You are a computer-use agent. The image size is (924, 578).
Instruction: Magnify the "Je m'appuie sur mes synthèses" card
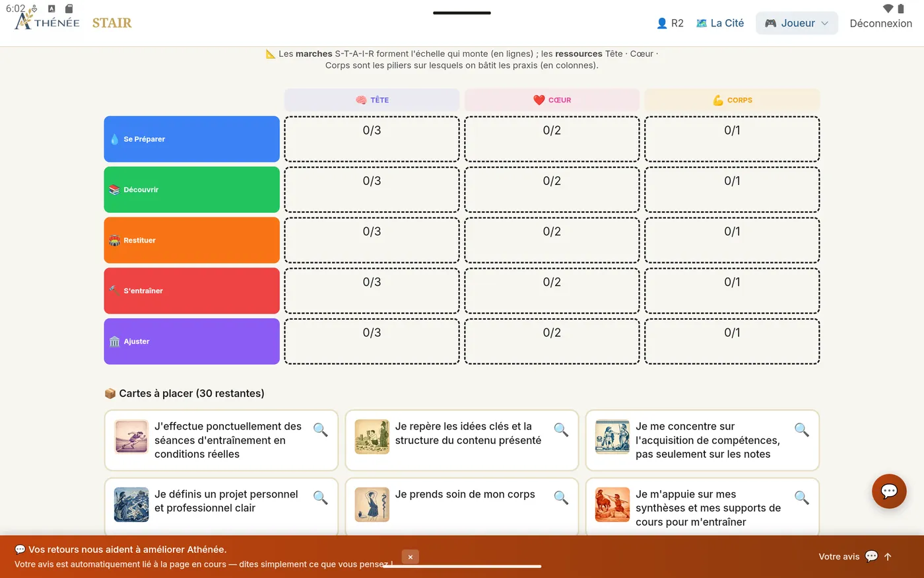point(802,497)
